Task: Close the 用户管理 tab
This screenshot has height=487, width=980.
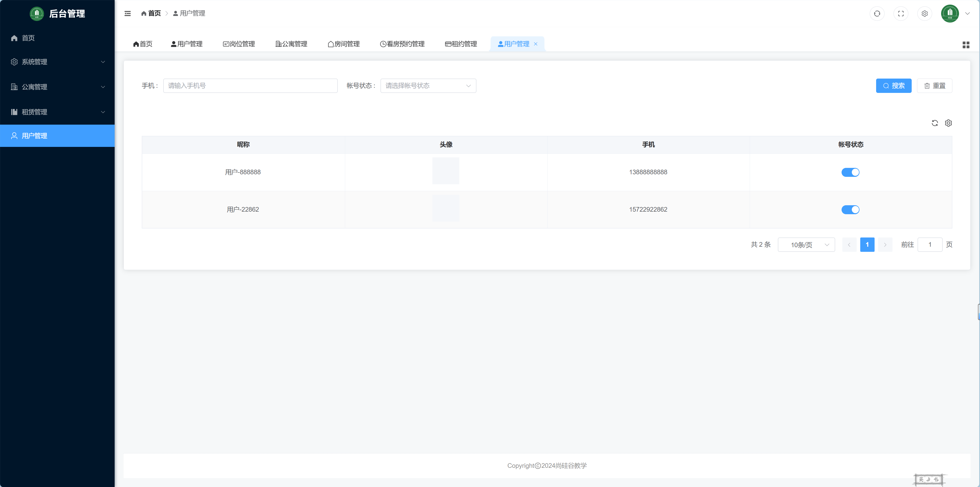Action: (536, 44)
